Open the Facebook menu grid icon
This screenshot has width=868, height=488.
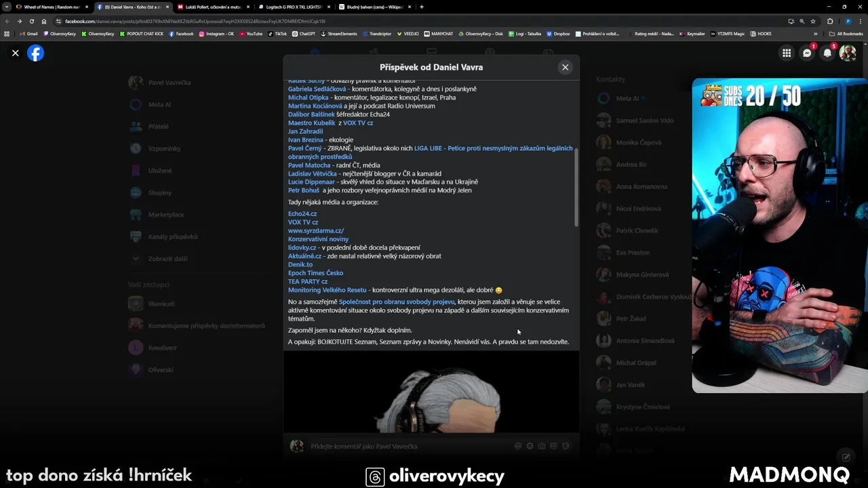tap(786, 53)
